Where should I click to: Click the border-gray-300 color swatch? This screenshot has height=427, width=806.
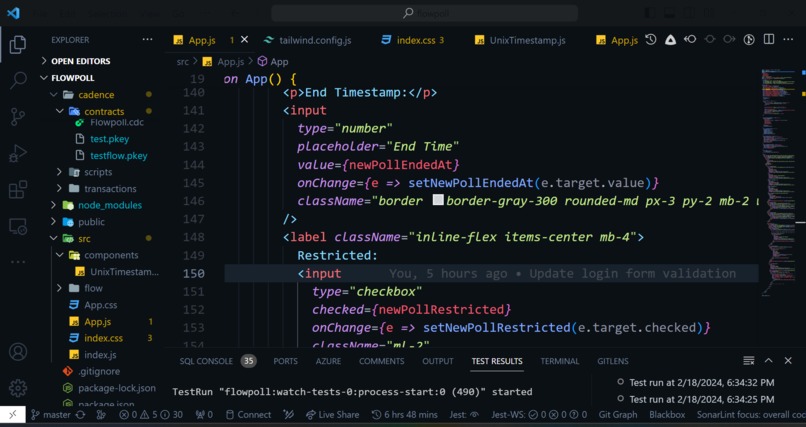pos(438,200)
